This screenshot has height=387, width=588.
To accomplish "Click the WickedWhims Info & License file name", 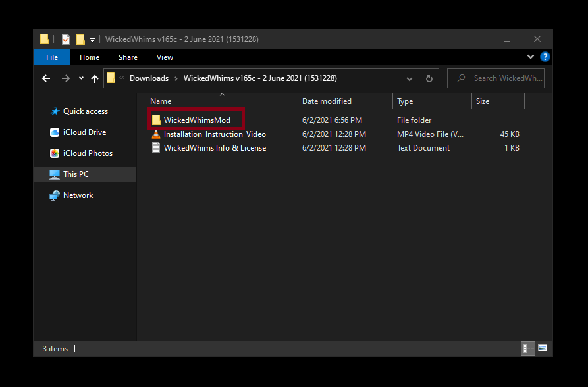I will 215,147.
